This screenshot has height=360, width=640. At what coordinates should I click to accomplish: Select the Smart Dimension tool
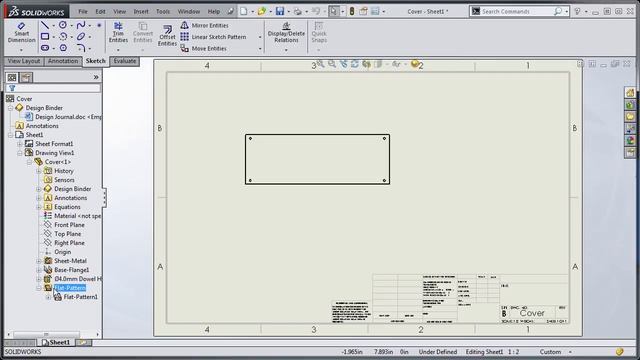coord(21,33)
